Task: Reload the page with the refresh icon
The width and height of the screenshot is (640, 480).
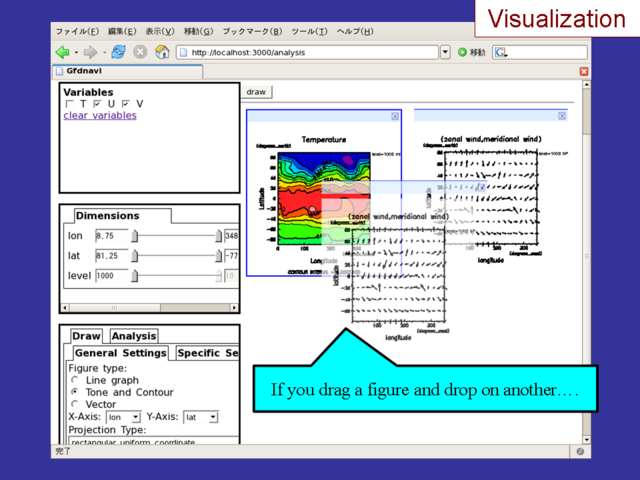Action: [x=118, y=52]
